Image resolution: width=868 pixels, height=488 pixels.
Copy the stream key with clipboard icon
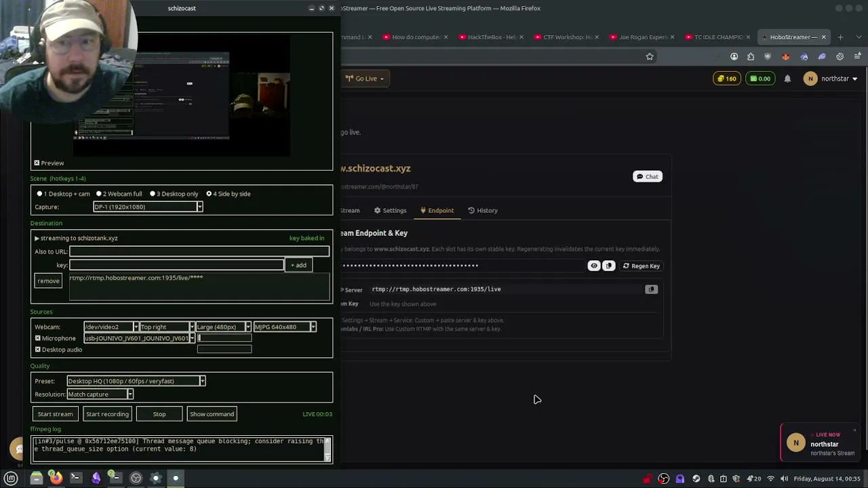[608, 266]
